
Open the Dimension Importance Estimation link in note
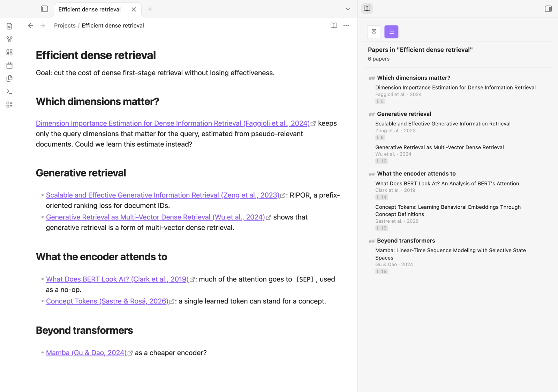coord(173,123)
